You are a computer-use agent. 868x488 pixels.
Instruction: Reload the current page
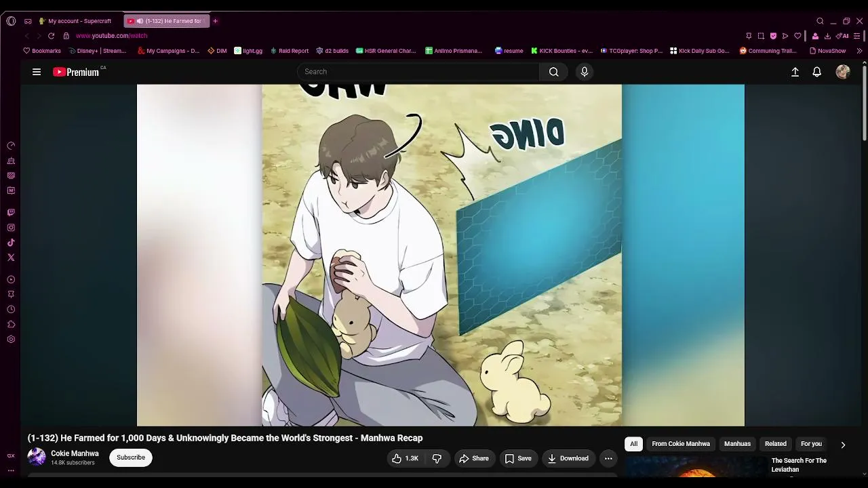51,36
